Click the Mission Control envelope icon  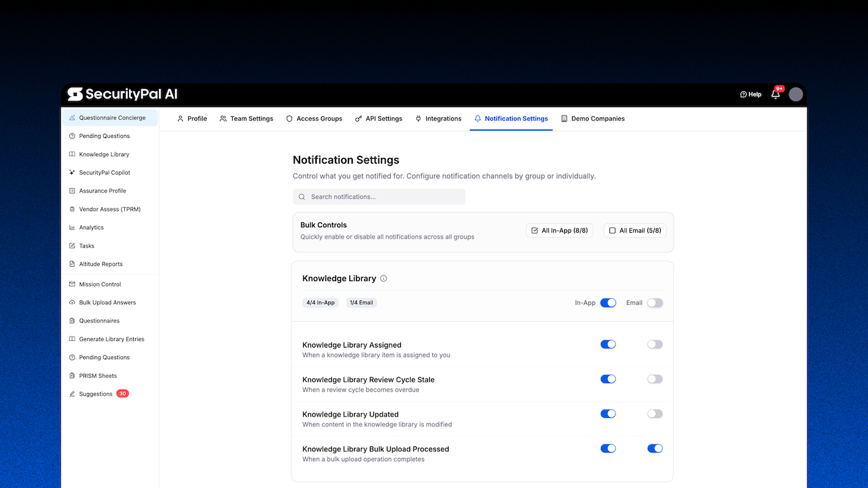[72, 285]
